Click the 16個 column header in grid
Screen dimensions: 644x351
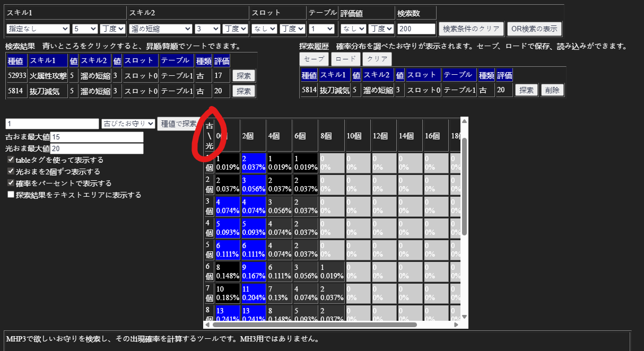coord(436,136)
